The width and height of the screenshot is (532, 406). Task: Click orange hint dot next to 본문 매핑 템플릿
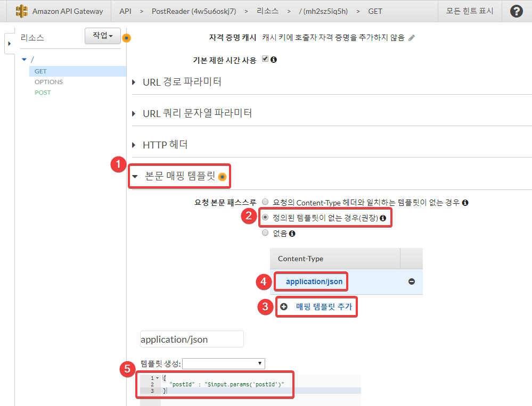222,177
